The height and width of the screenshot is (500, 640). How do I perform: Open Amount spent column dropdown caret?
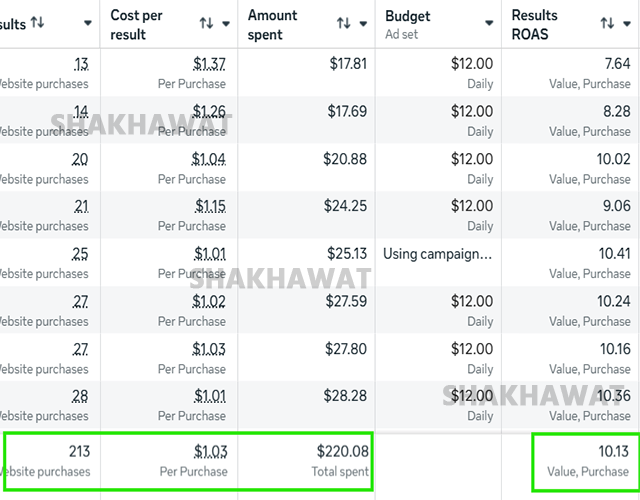(363, 23)
